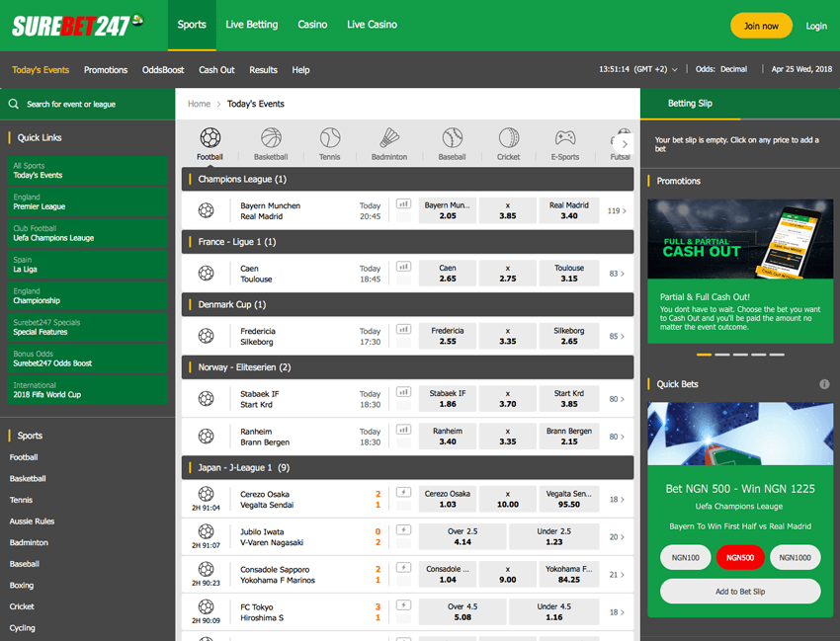Select Bayern Mun 2.05 odds

(x=448, y=210)
